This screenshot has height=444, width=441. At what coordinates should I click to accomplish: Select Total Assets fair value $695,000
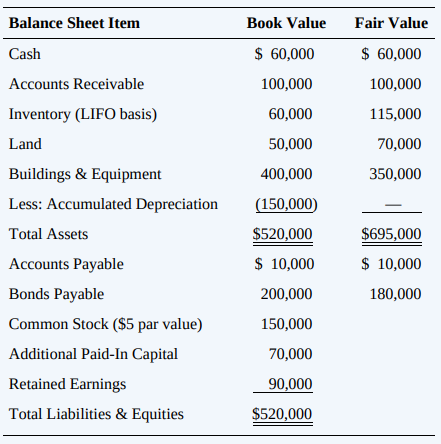tap(391, 234)
